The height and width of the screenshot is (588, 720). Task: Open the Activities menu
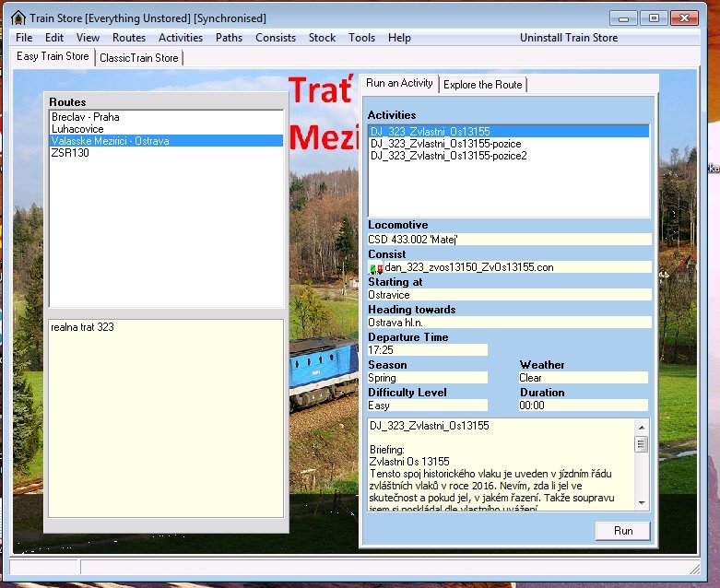coord(181,38)
